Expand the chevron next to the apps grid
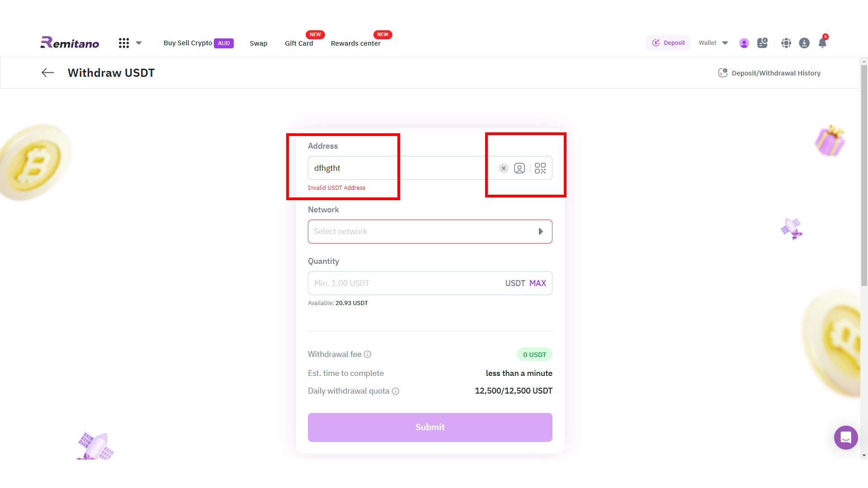The image size is (868, 488). tap(139, 43)
